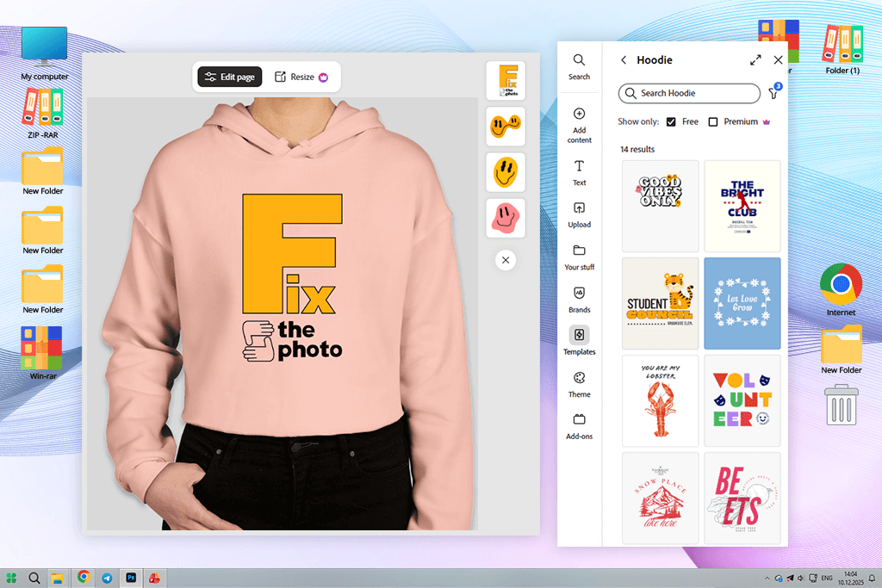This screenshot has width=882, height=588.
Task: Select the Good Vibes Only template
Action: pyautogui.click(x=660, y=206)
